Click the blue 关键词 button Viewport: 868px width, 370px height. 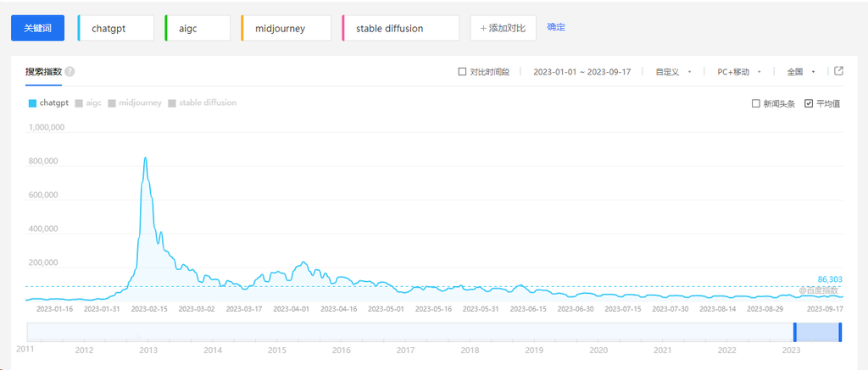pos(37,28)
